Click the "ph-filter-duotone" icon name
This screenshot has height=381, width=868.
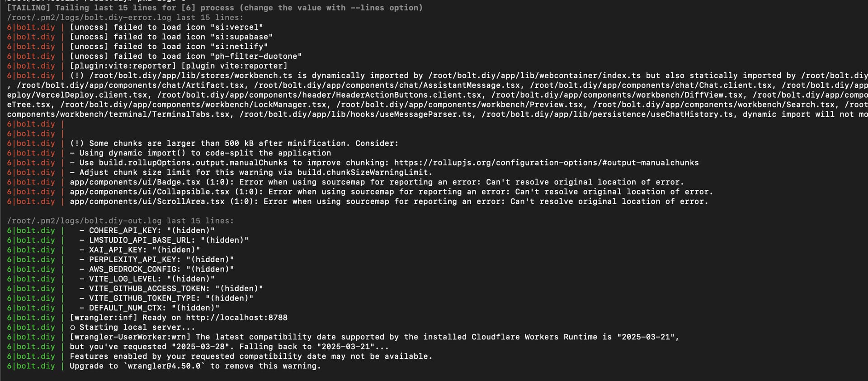click(256, 56)
